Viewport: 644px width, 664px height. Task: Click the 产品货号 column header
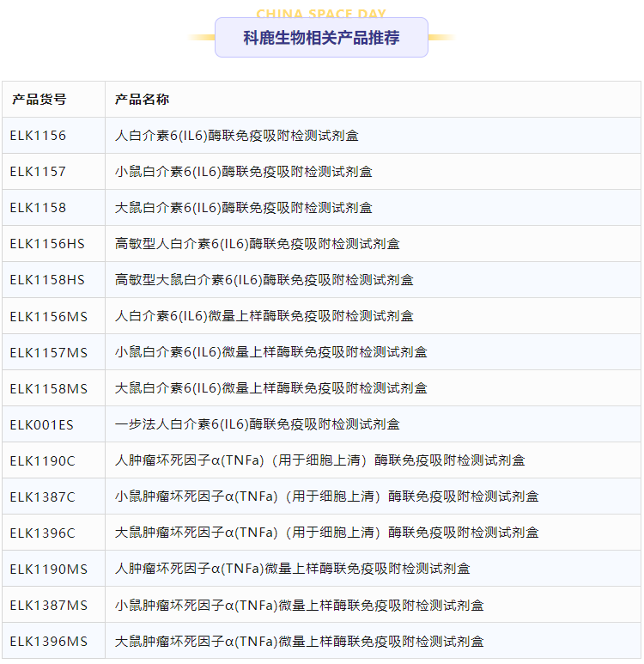coord(39,100)
